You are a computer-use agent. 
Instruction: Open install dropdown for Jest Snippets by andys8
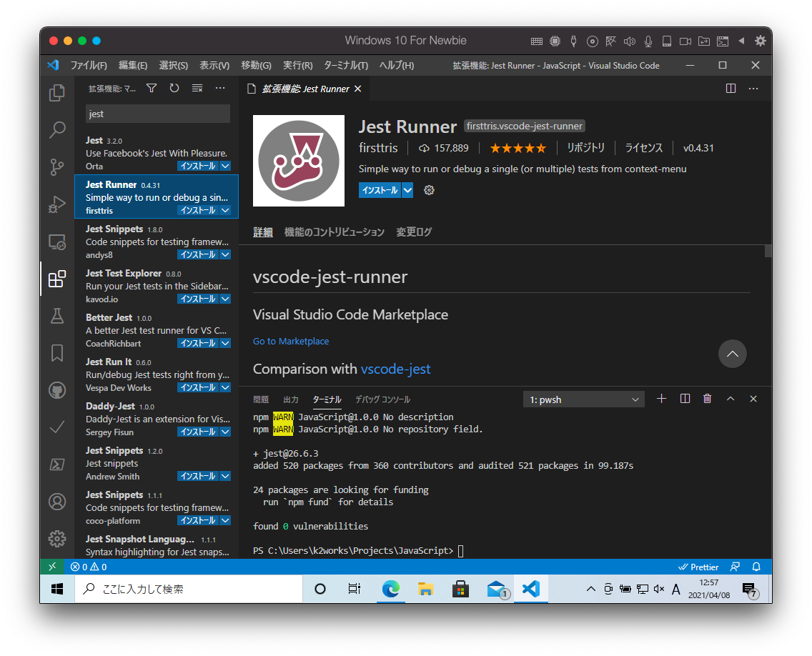coord(225,254)
